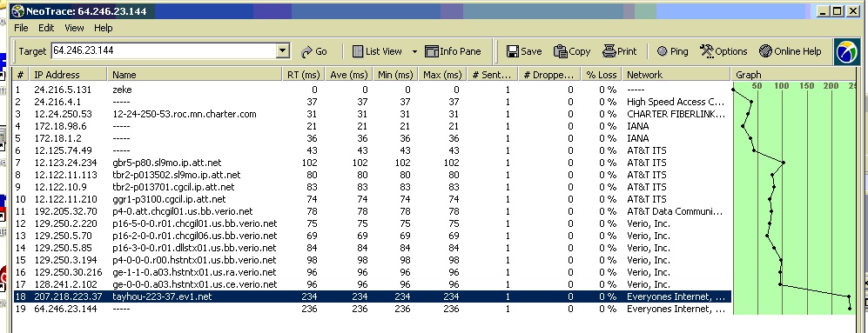This screenshot has width=868, height=333.
Task: Print the trace results icon
Action: 609,51
